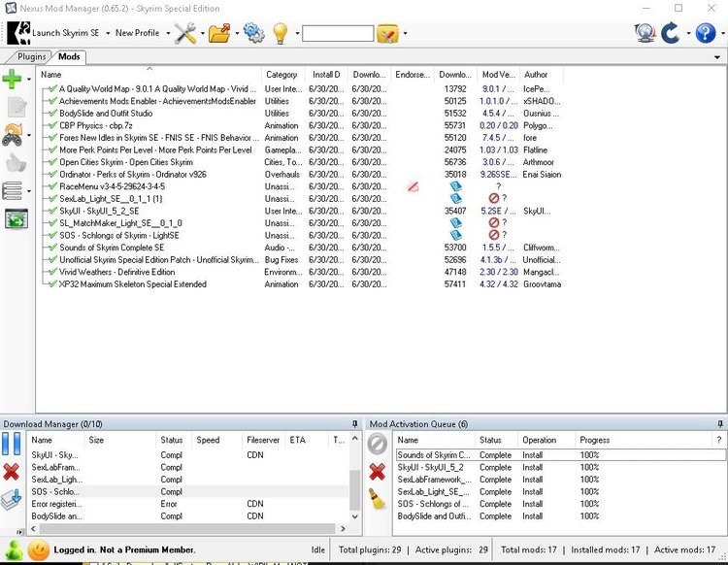Click the Download Manager vertical scrollbar down arrow
Viewport: 728px width, 565px height.
coord(354,516)
